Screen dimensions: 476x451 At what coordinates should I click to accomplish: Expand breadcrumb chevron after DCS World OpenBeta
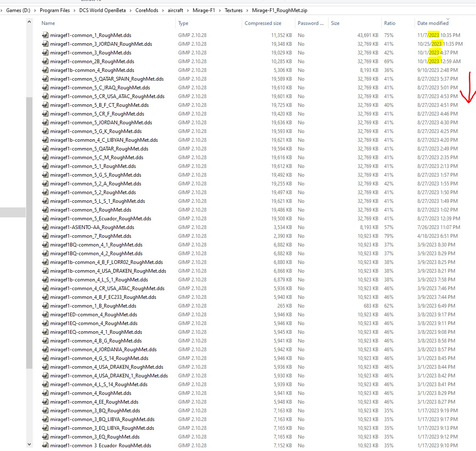tap(130, 10)
